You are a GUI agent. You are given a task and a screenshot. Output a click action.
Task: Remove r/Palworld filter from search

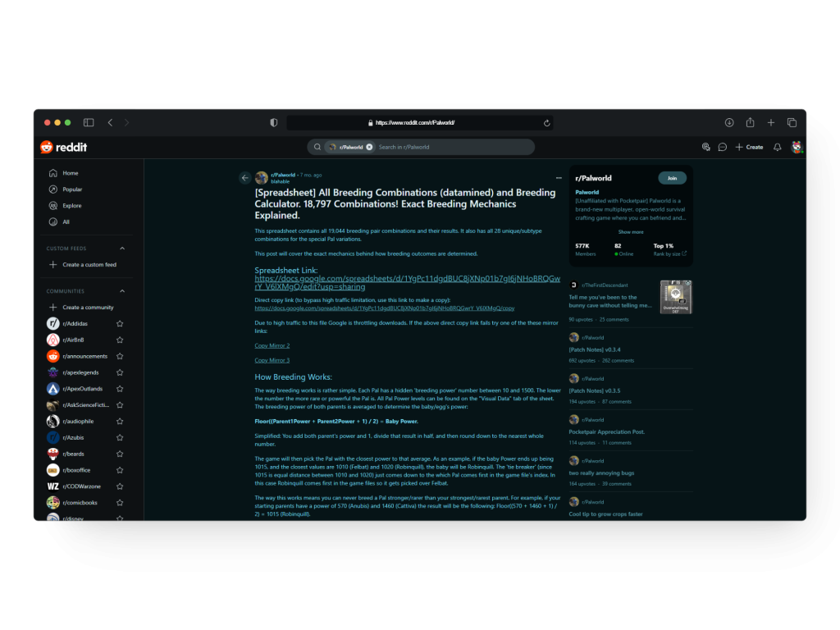pyautogui.click(x=369, y=147)
